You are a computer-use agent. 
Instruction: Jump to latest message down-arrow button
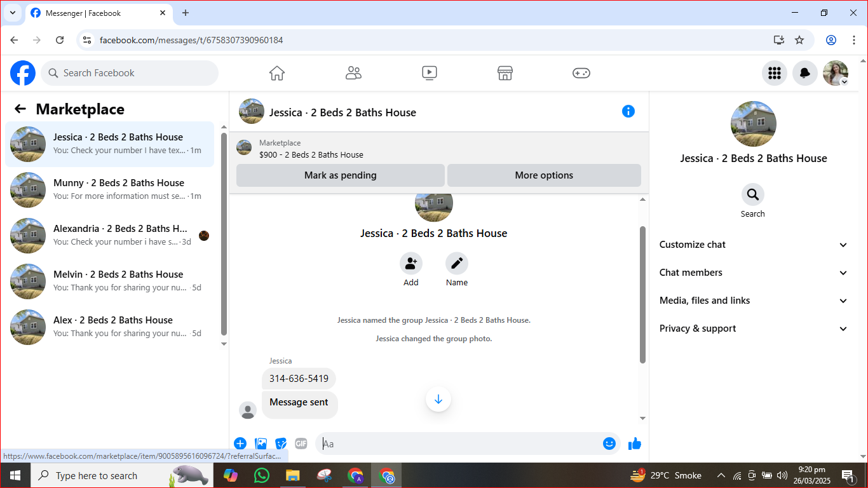[438, 400]
